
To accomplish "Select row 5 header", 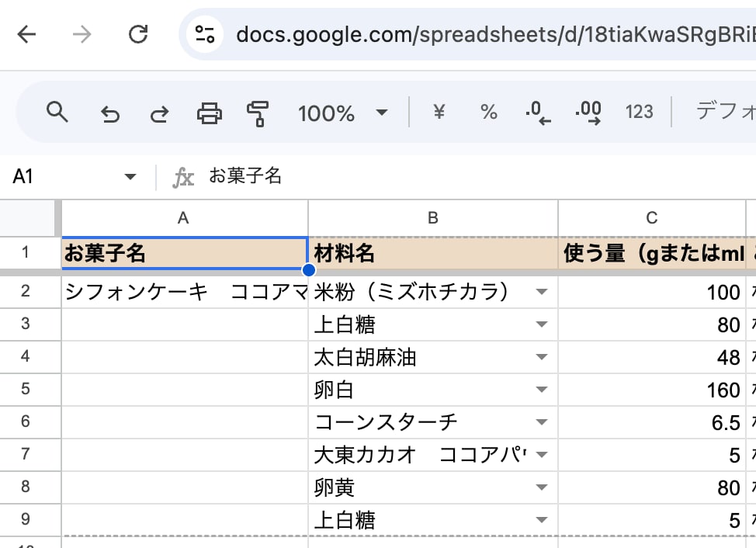I will (26, 389).
